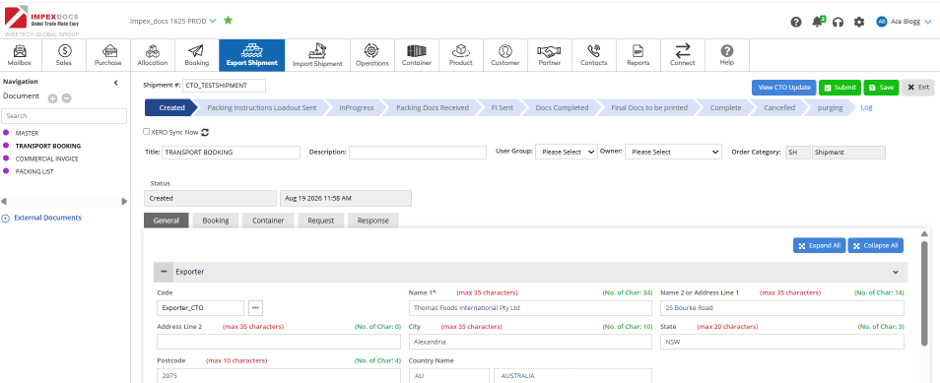Add document with plus icon
940x383 pixels.
(53, 98)
